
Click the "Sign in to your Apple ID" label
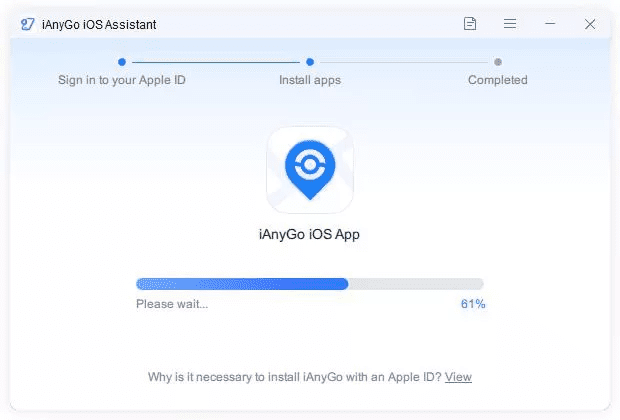click(122, 80)
